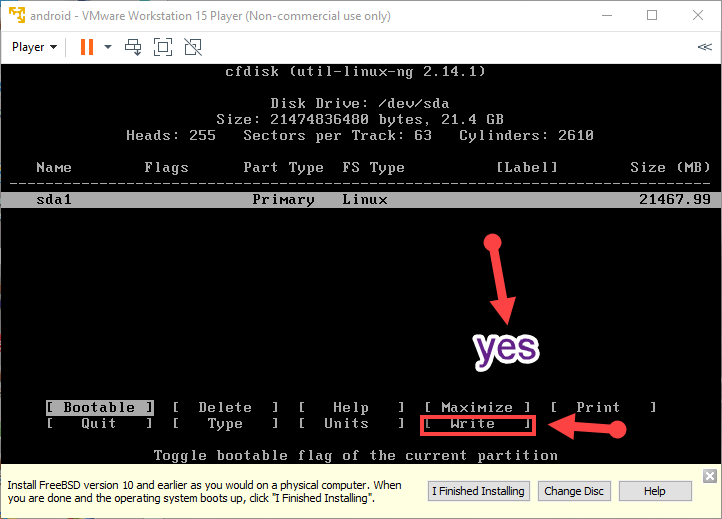This screenshot has height=519, width=722.
Task: Click the VMware logo in title bar
Action: 14,15
